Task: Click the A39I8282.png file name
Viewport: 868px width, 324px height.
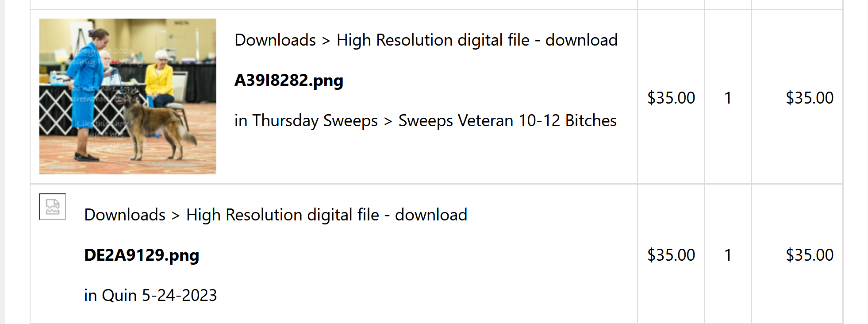Action: tap(289, 81)
